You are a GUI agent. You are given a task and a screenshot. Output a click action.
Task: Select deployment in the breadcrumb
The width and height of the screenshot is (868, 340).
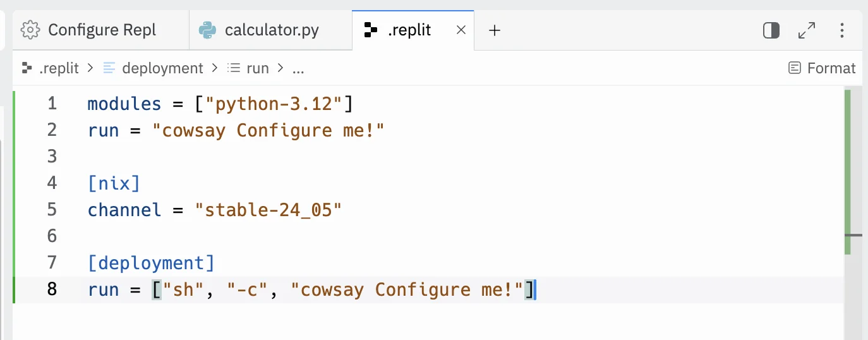(162, 68)
